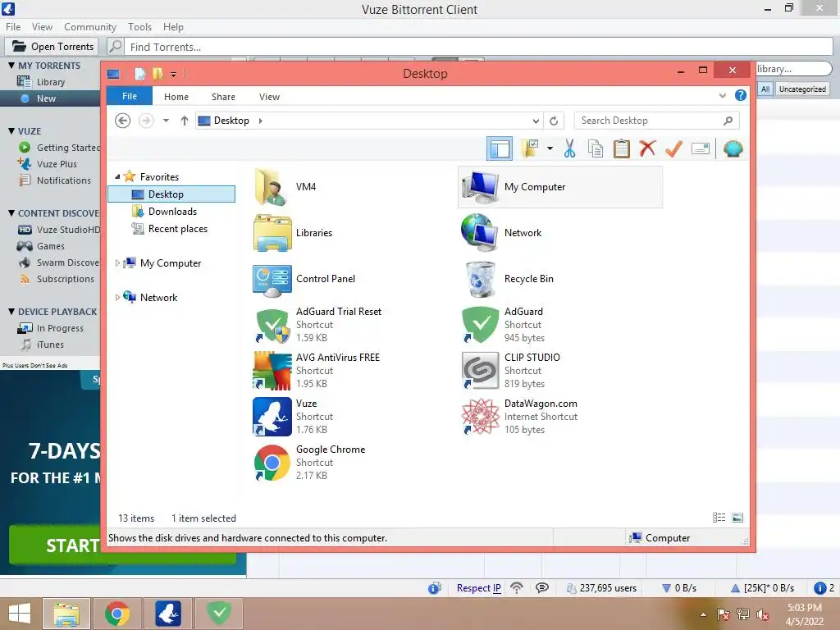This screenshot has height=630, width=840.
Task: Collapse MY TORRENTS section in Vuze sidebar
Action: click(x=11, y=66)
